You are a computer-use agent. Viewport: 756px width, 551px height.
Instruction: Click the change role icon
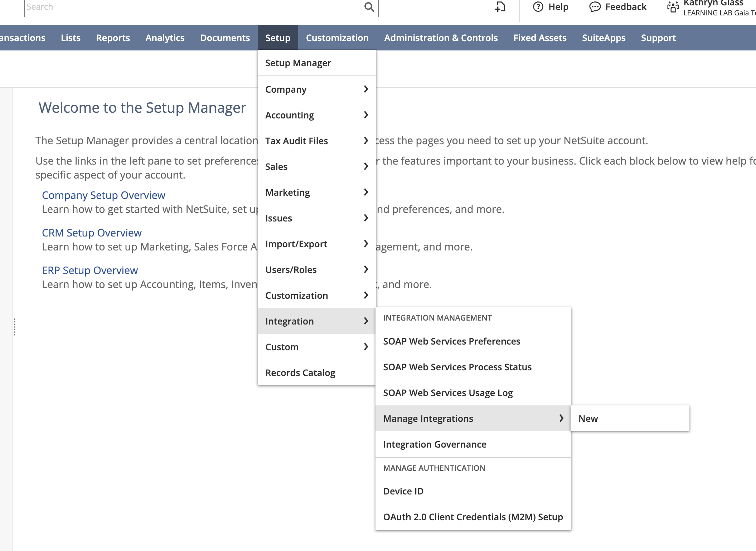coord(673,7)
